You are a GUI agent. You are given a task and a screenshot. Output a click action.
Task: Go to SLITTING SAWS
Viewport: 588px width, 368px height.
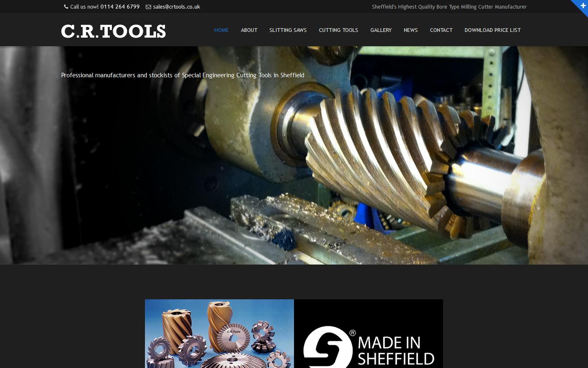pos(288,30)
